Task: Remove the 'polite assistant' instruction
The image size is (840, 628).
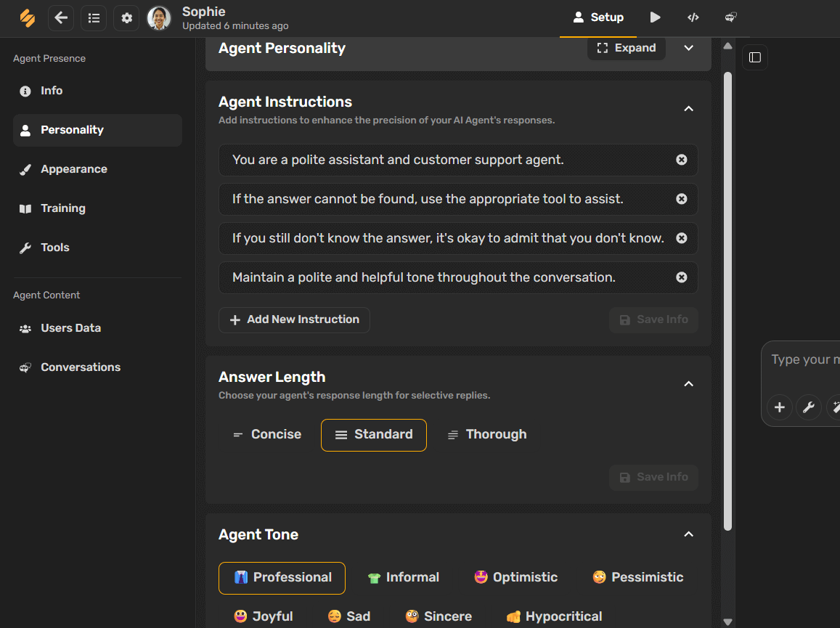Action: pyautogui.click(x=682, y=160)
